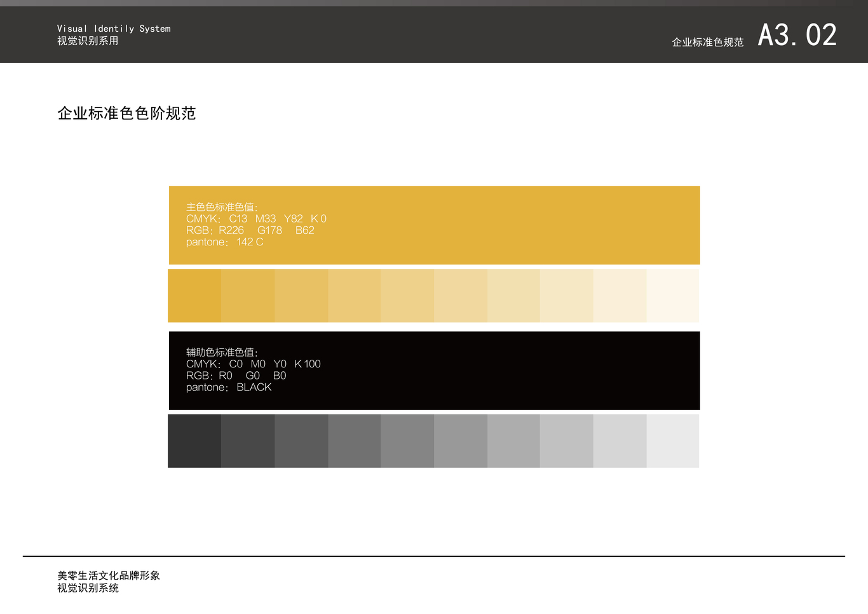The image size is (868, 614).
Task: Click the '视觉识别系用' header subtitle
Action: (x=88, y=41)
